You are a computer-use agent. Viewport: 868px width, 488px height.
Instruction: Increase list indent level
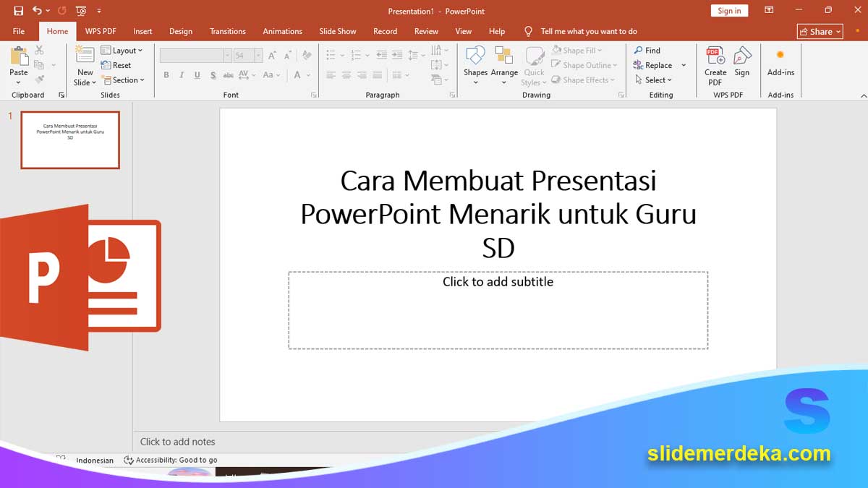coord(397,55)
